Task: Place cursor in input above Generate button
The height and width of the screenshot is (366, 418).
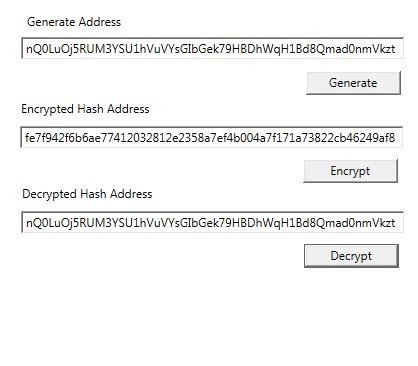Action: coord(212,49)
